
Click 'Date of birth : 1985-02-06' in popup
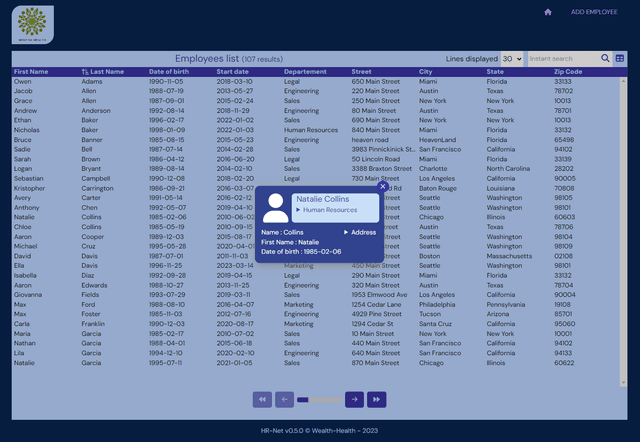click(301, 252)
